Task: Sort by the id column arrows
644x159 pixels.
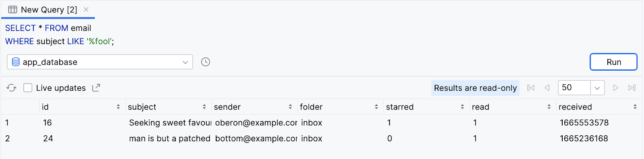Action: 118,107
